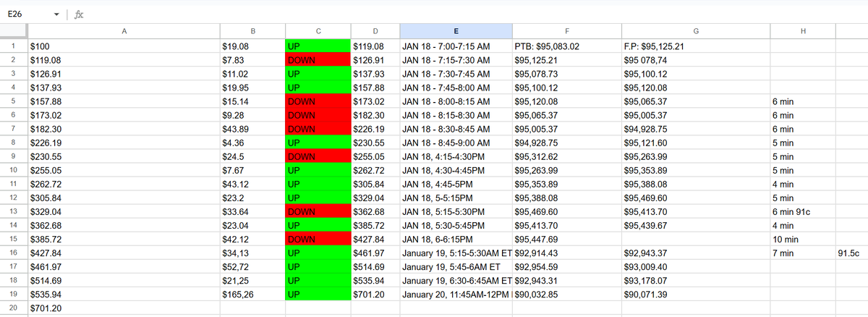This screenshot has width=868, height=317.
Task: Click cell with $165,26
Action: (x=252, y=294)
